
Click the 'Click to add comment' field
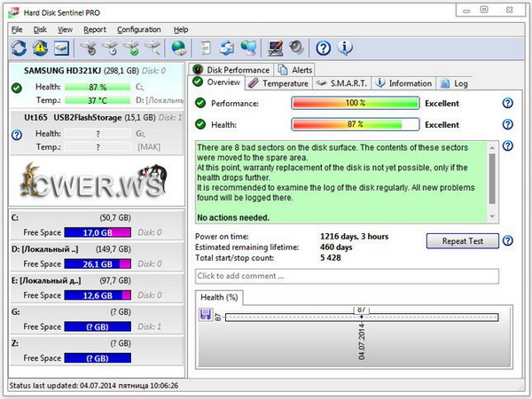click(x=347, y=277)
